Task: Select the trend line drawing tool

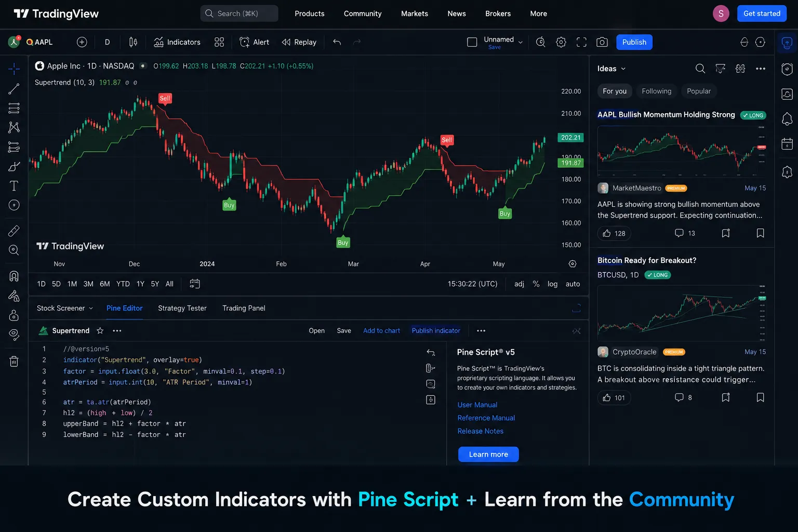Action: click(x=14, y=89)
